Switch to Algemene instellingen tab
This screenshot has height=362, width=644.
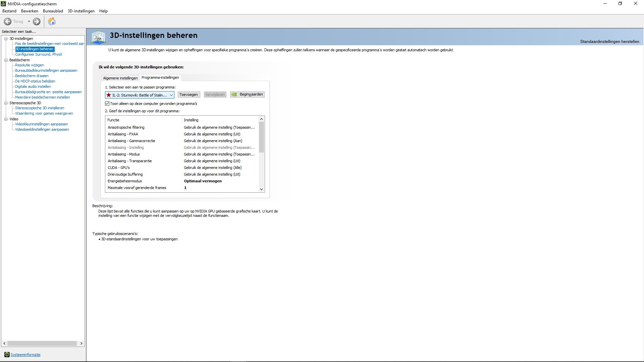point(120,78)
